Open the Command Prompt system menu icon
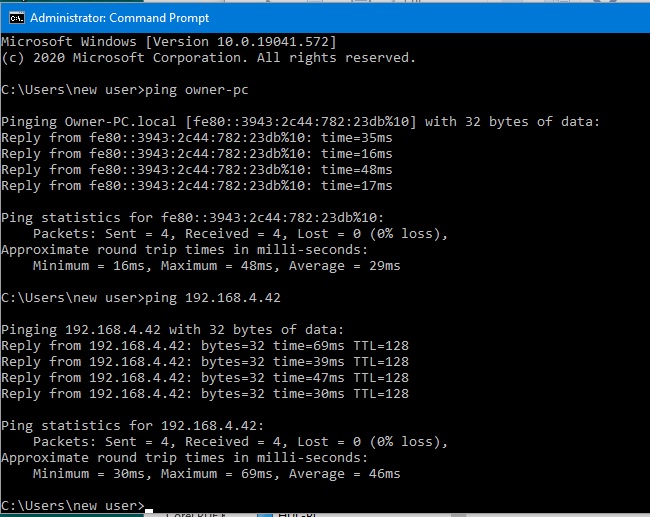Viewport: 650px width, 517px height. (x=14, y=17)
